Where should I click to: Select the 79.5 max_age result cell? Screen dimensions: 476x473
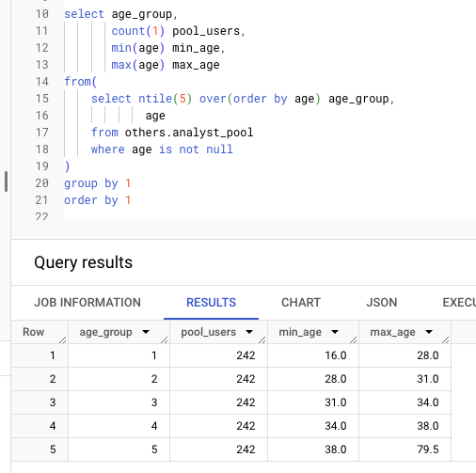405,449
